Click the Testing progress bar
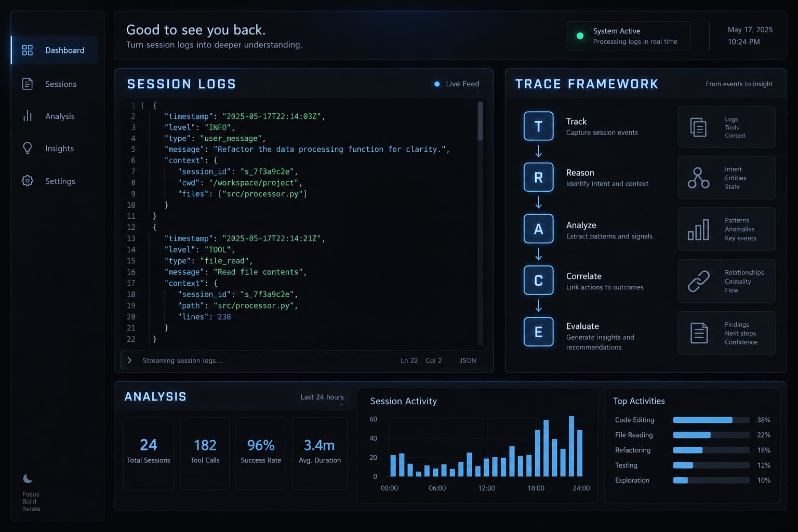This screenshot has width=798, height=532. (x=711, y=465)
